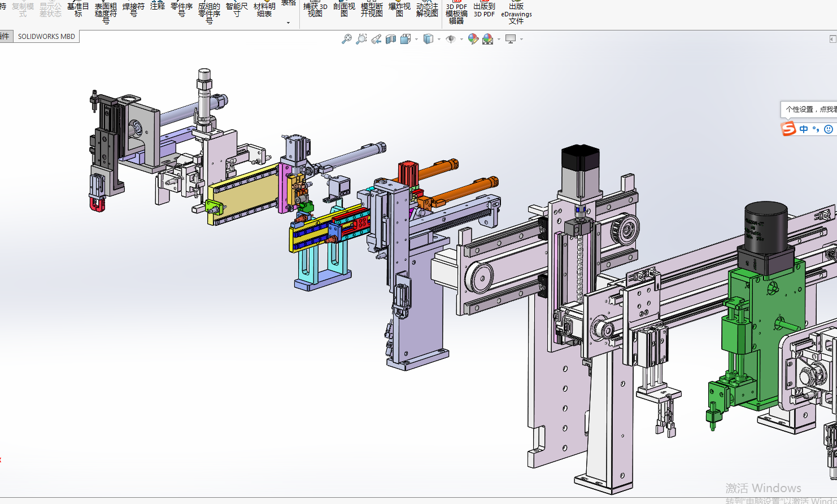Expand View Settings dropdown arrow
Screen dimensions: 837x504
coord(521,40)
